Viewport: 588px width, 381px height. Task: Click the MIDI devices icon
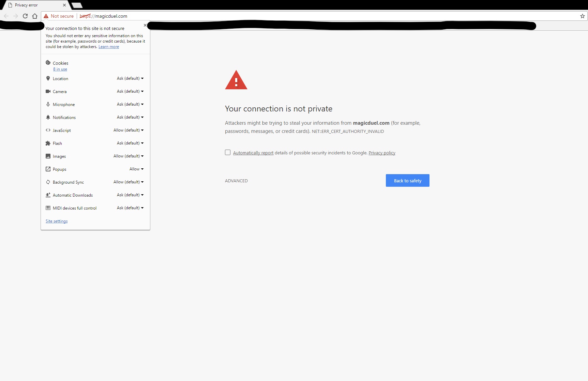48,208
